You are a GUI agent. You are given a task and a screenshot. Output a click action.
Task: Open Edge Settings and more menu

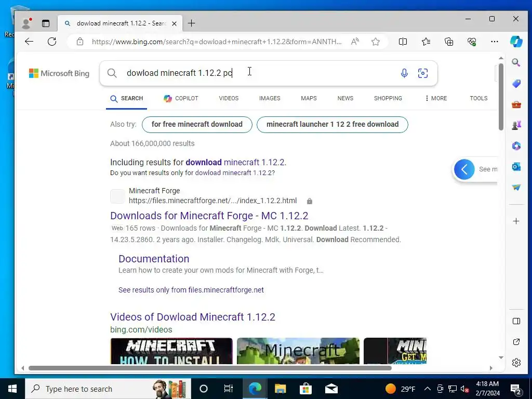495,42
